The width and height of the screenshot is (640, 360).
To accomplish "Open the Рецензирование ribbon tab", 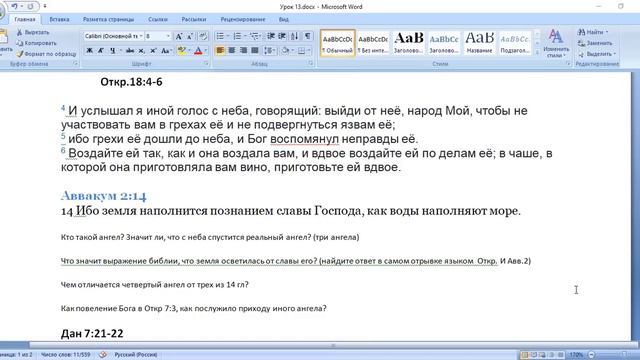I will click(243, 19).
